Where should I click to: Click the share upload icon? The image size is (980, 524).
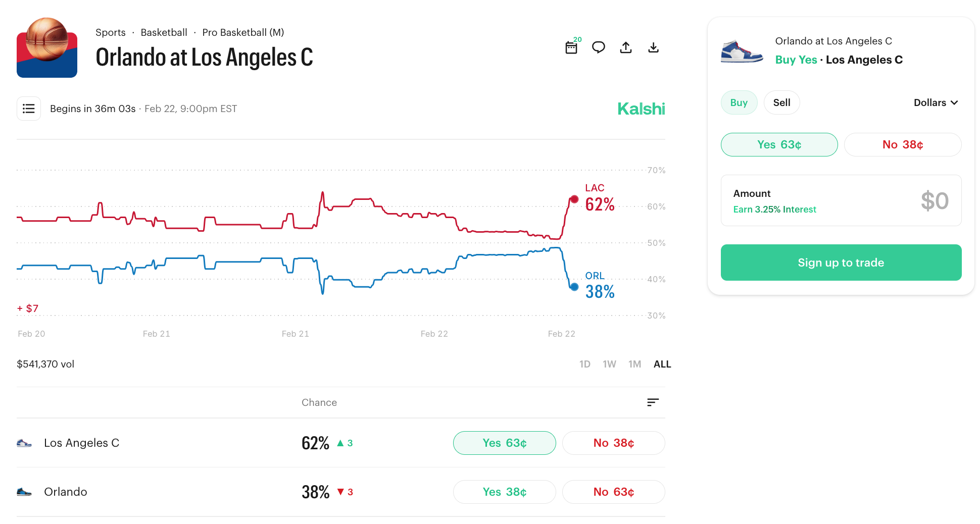(x=626, y=47)
